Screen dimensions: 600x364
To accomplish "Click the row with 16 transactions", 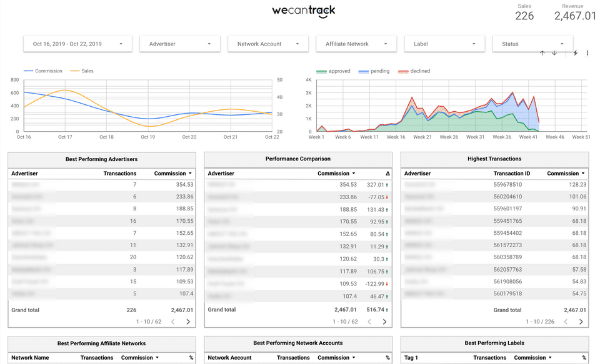I will tap(102, 221).
